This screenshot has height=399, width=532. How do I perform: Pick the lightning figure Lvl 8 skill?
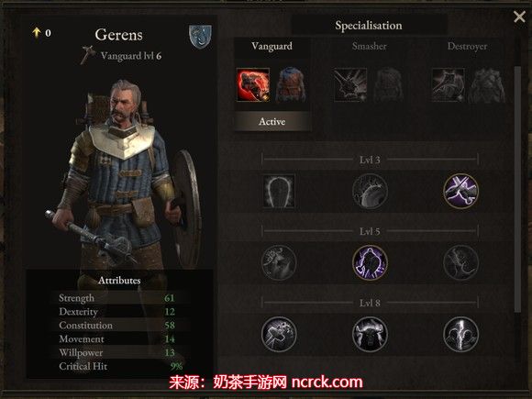tap(460, 334)
